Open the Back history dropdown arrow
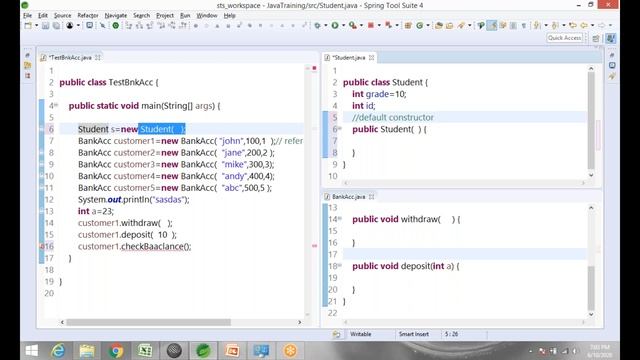This screenshot has width=640, height=360. pos(592,25)
